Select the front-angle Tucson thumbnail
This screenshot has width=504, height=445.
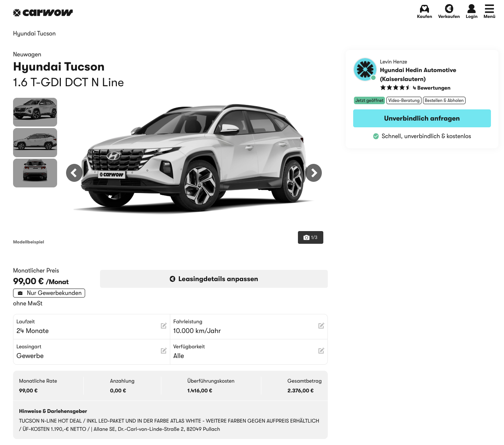point(35,112)
